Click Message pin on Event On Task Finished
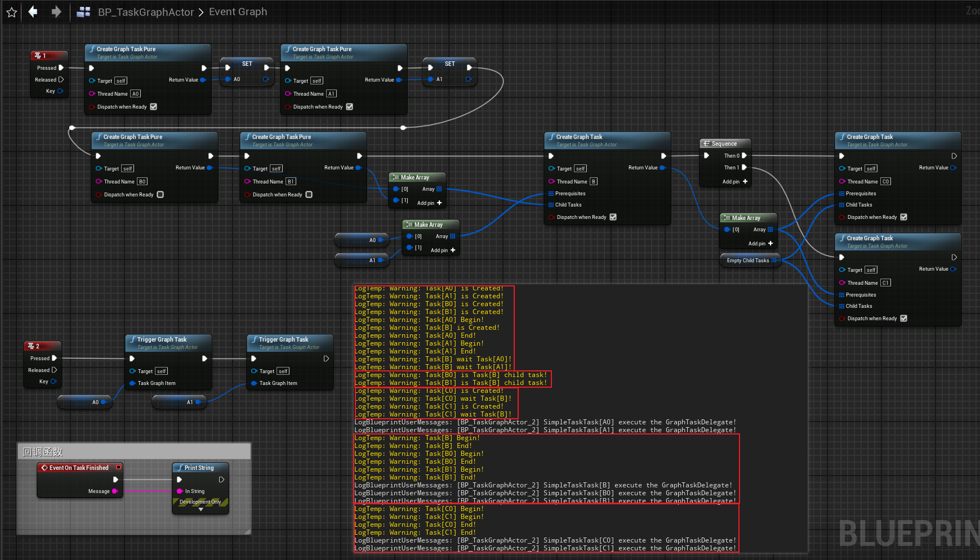 point(115,491)
